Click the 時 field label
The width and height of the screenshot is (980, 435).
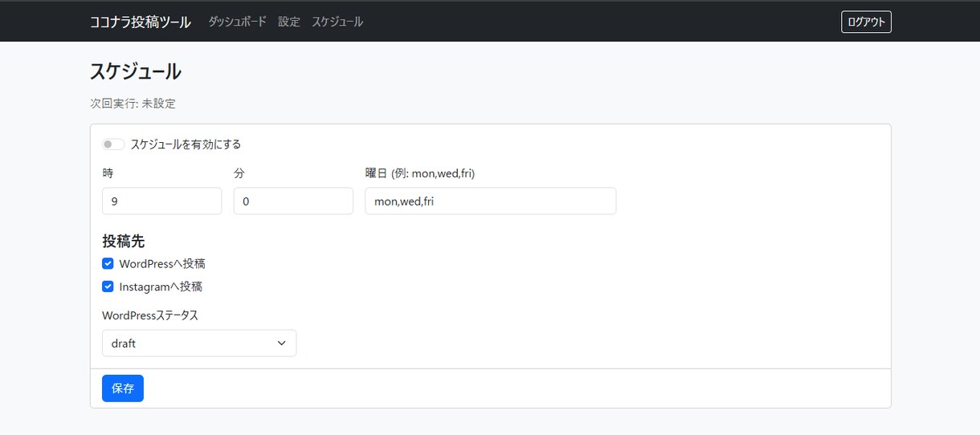pos(108,173)
